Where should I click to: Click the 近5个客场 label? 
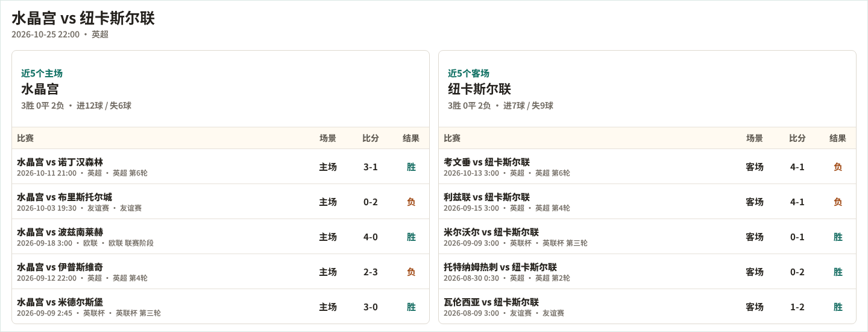pyautogui.click(x=468, y=73)
